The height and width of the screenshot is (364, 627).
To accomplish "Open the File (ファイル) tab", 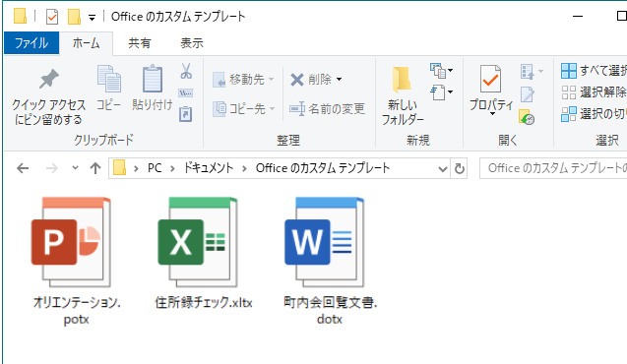I will 31,42.
